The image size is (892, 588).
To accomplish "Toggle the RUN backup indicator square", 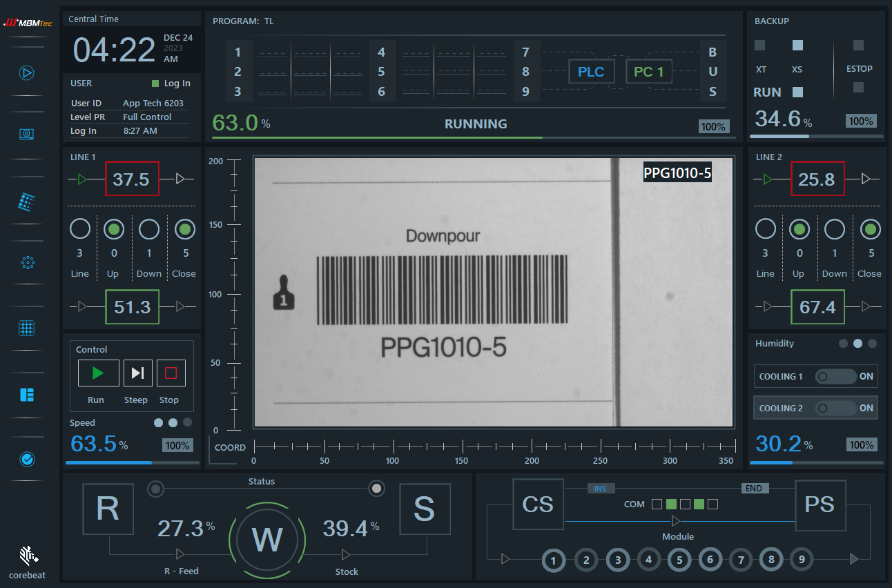I will pyautogui.click(x=797, y=92).
